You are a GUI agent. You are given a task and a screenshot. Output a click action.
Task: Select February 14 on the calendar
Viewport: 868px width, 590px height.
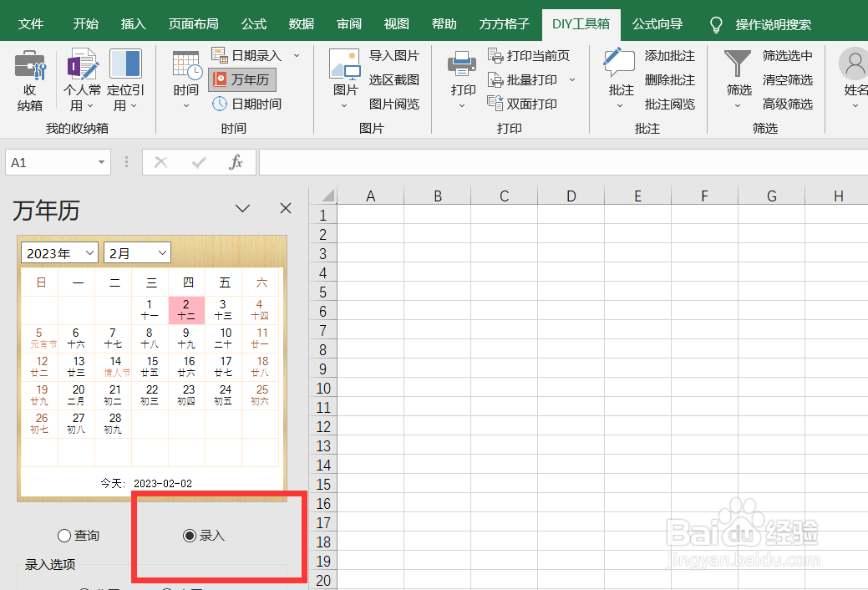point(113,365)
